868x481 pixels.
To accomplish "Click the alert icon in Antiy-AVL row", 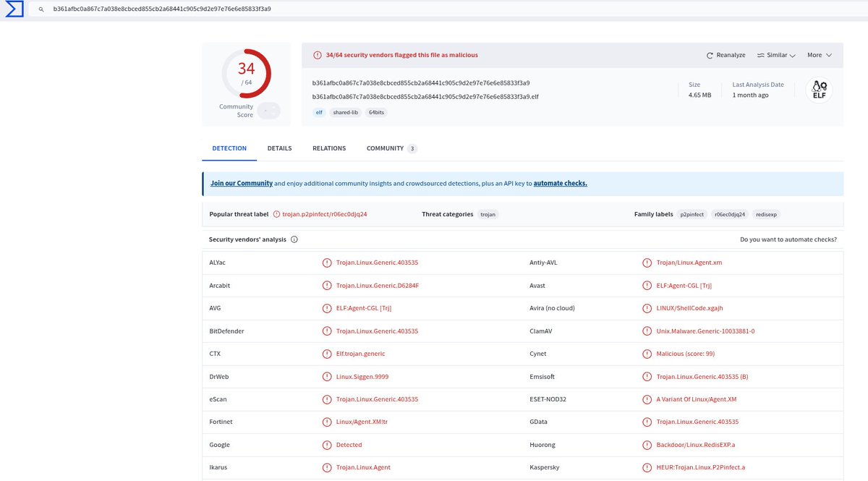I will pyautogui.click(x=647, y=263).
